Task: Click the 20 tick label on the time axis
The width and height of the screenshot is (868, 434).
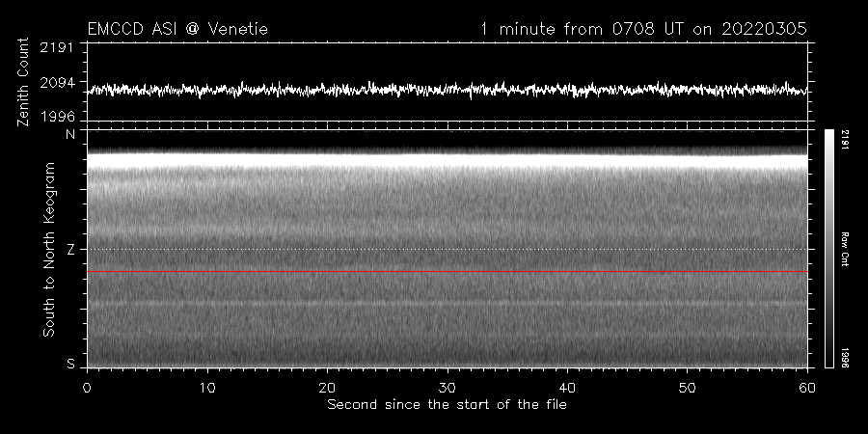Action: point(327,388)
